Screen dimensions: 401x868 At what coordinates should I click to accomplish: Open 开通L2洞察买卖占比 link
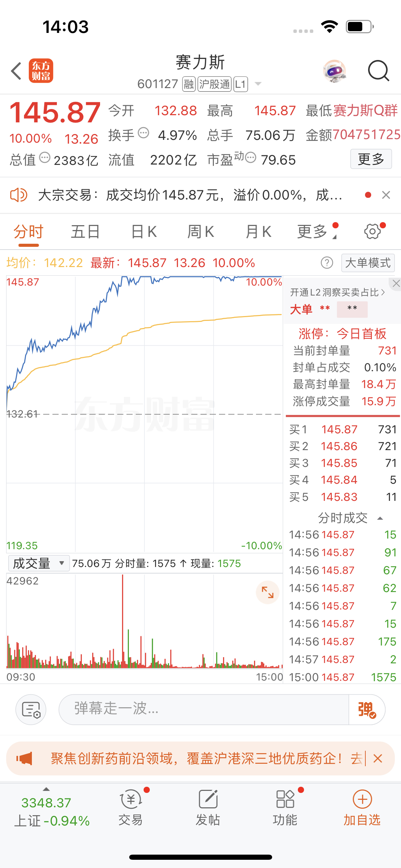[x=338, y=292]
